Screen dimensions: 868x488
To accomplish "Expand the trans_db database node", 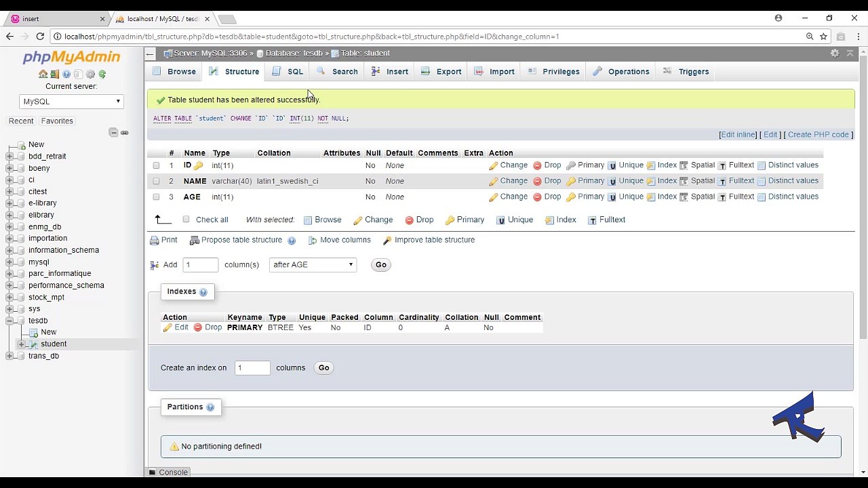I will pos(9,356).
